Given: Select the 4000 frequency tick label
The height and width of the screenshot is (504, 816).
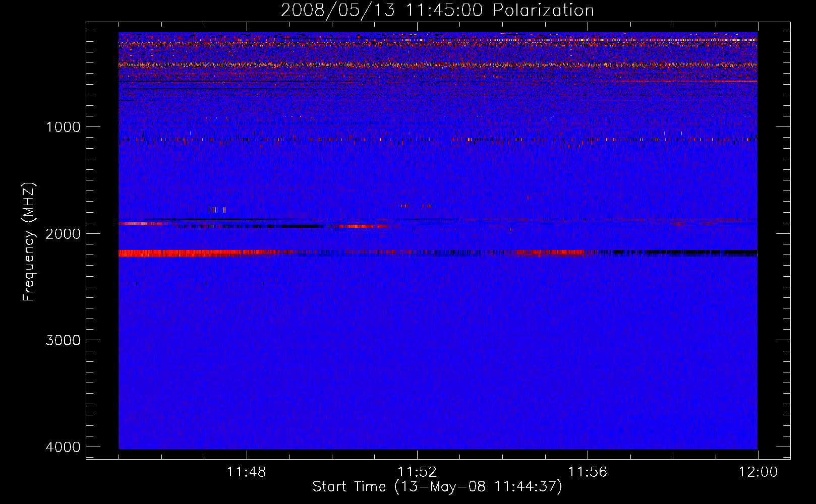Looking at the screenshot, I should click(63, 447).
